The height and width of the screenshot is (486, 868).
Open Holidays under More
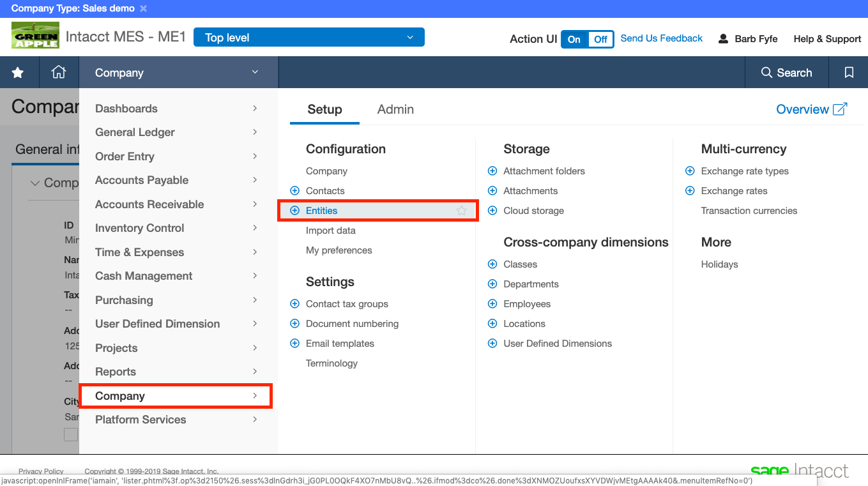click(719, 264)
